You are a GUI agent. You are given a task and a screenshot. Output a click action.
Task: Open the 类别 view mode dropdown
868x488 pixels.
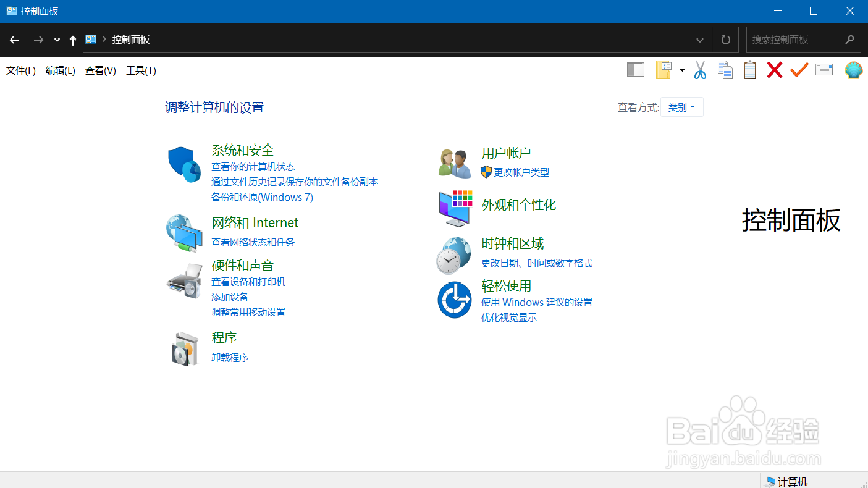coord(681,106)
